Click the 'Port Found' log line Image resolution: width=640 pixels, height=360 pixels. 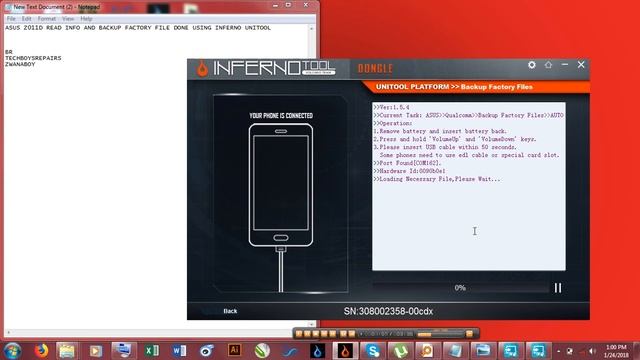tap(407, 163)
